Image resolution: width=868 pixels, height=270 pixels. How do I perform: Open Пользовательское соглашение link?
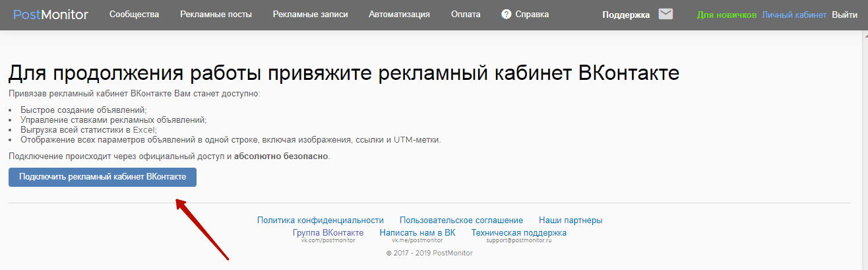point(461,220)
